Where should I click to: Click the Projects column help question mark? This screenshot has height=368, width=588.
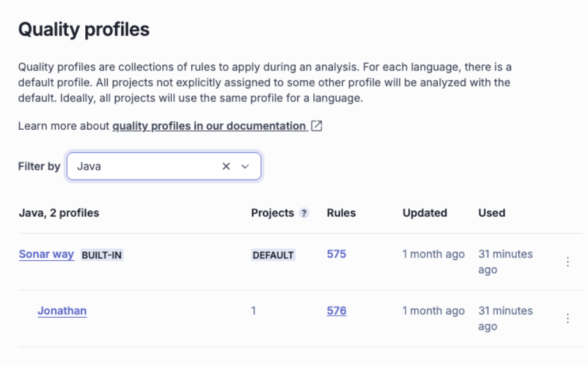click(x=304, y=214)
